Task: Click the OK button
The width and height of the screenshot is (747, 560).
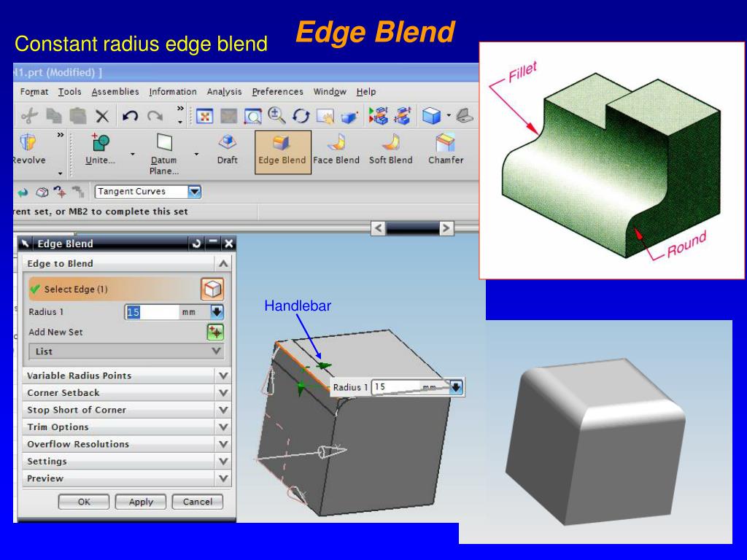Action: click(84, 502)
